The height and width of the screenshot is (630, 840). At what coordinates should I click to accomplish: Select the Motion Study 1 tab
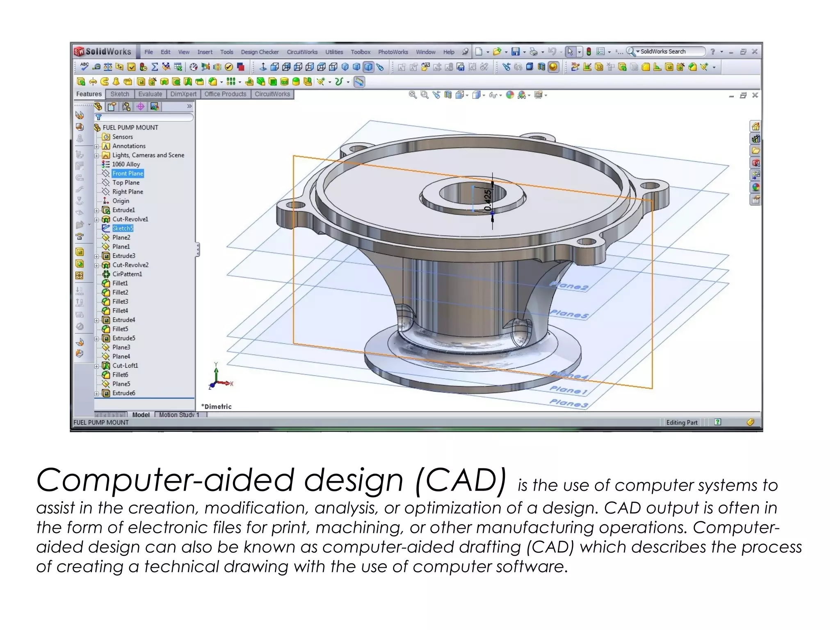pos(179,415)
